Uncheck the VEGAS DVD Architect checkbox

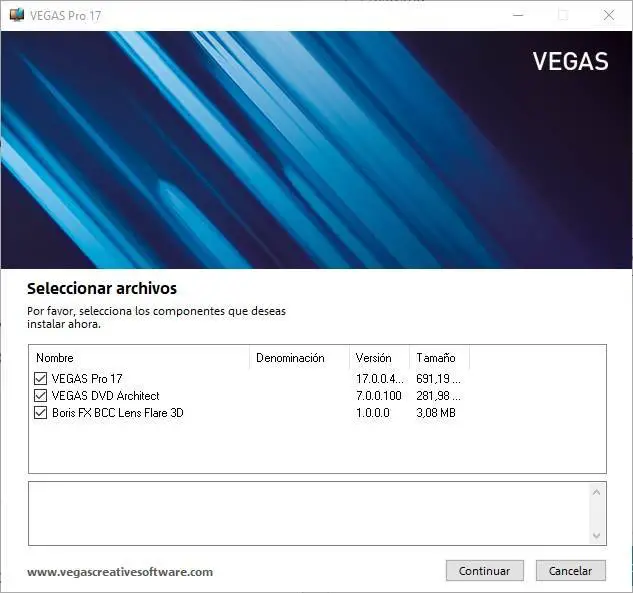point(40,396)
